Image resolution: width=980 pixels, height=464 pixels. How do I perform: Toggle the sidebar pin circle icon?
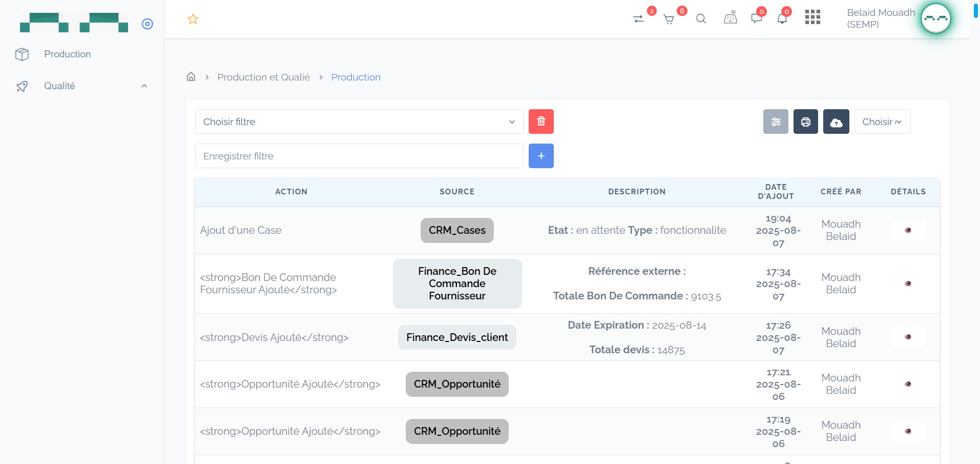[x=148, y=24]
